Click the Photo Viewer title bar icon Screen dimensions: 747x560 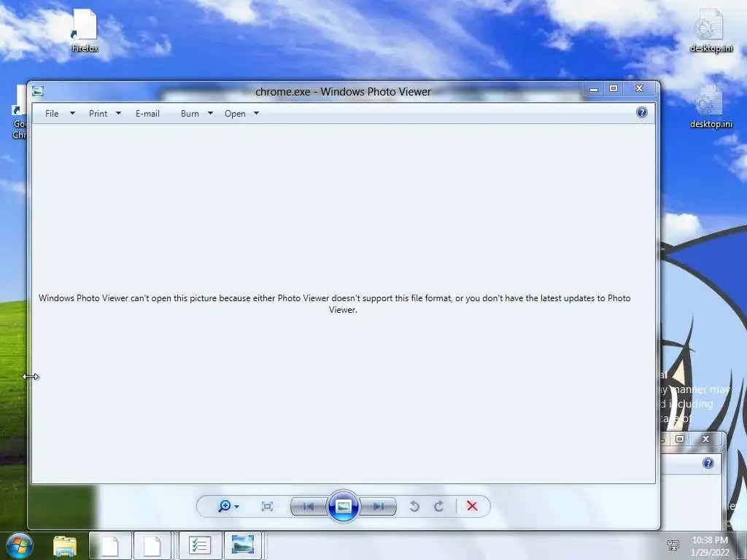38,91
